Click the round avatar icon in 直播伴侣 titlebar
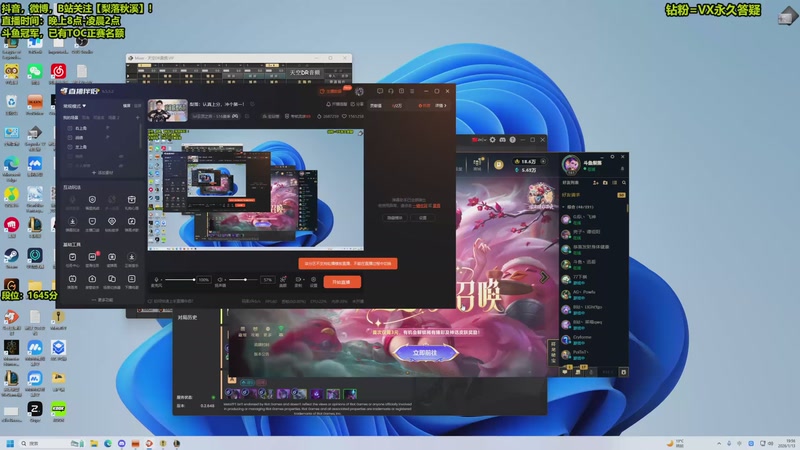Image resolution: width=800 pixels, height=450 pixels. 360,91
